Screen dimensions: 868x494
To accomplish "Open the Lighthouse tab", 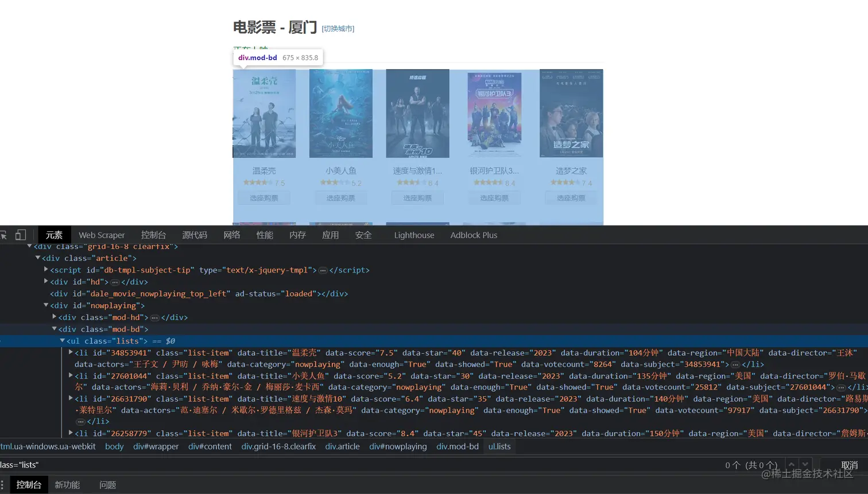I will (x=414, y=235).
